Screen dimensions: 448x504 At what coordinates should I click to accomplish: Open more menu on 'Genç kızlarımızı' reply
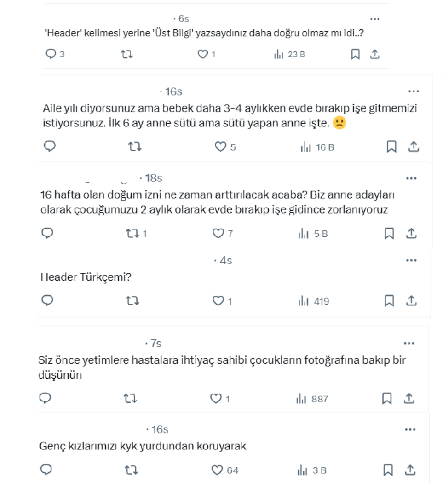click(410, 429)
